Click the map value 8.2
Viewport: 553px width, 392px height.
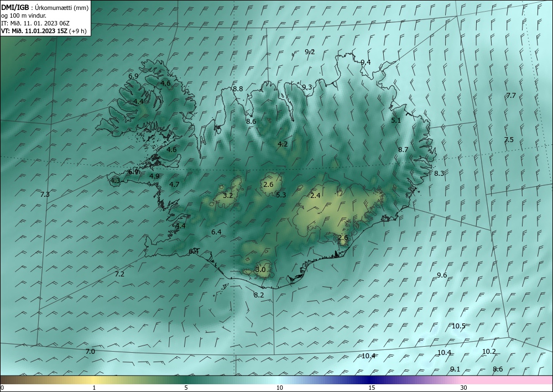click(258, 295)
